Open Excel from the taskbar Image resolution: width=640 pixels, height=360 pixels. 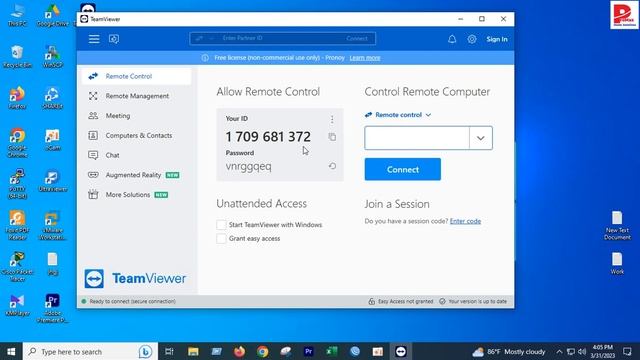tap(331, 351)
